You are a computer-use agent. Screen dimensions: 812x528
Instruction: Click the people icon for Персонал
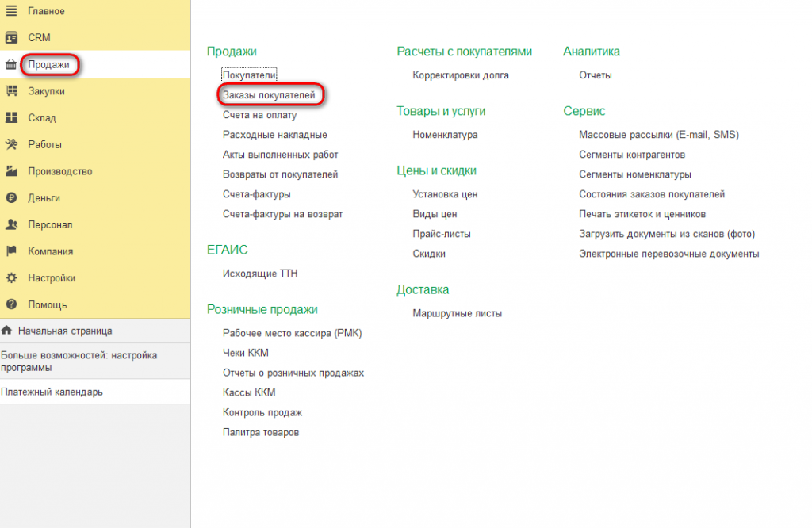coord(11,224)
